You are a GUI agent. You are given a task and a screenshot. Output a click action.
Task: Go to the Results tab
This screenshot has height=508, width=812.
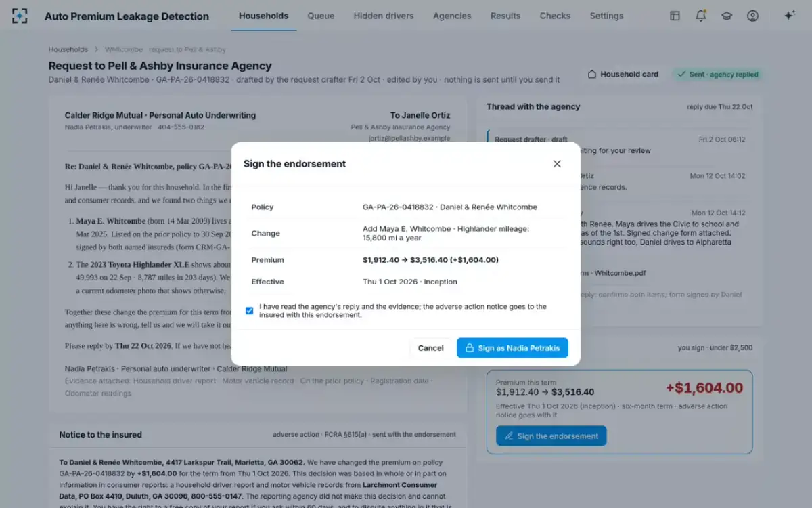coord(505,16)
